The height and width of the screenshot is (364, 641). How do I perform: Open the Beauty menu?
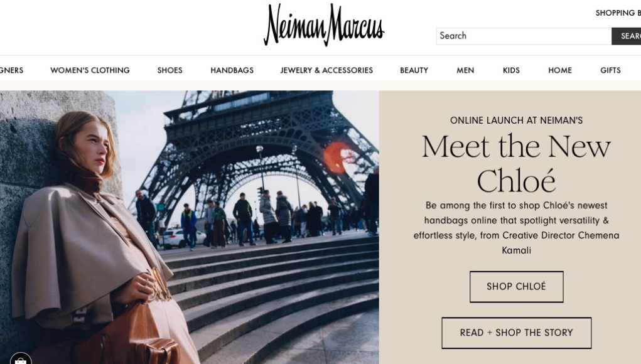click(414, 70)
